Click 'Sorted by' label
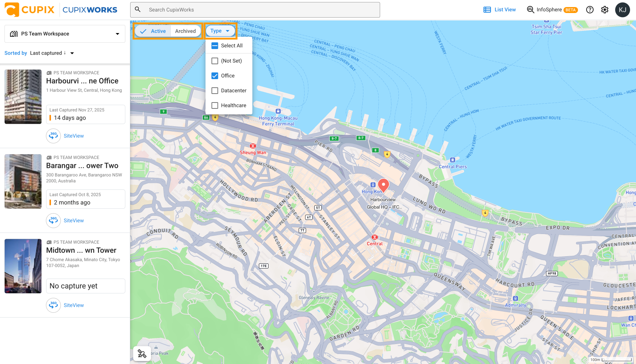 16,53
